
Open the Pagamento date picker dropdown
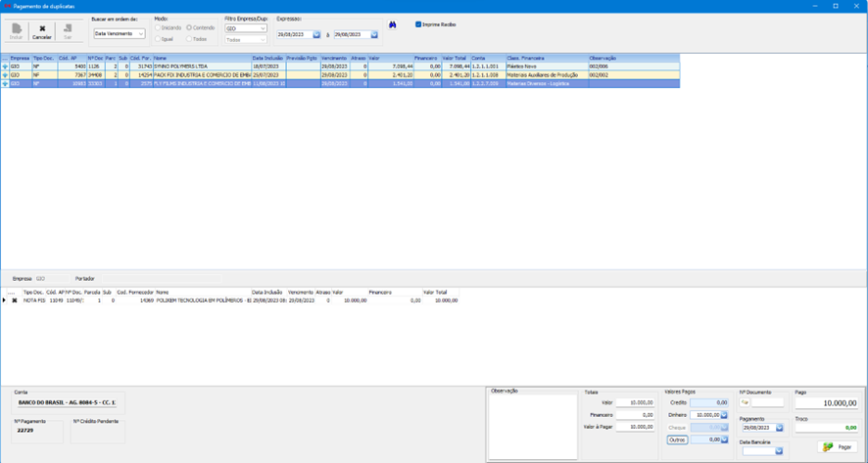[780, 428]
